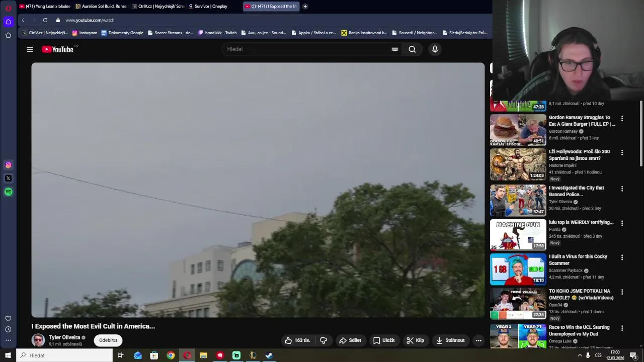Open options menu for I Built a Virus
644x362 pixels.
pyautogui.click(x=622, y=257)
